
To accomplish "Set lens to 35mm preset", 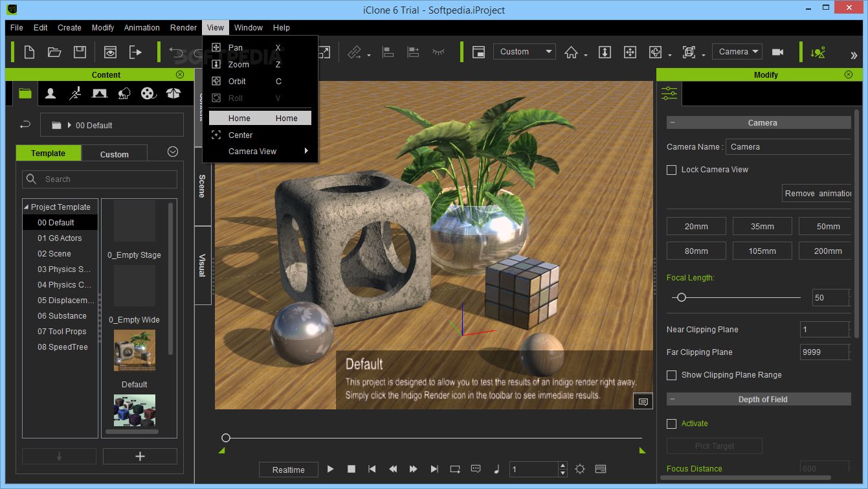I will 762,226.
